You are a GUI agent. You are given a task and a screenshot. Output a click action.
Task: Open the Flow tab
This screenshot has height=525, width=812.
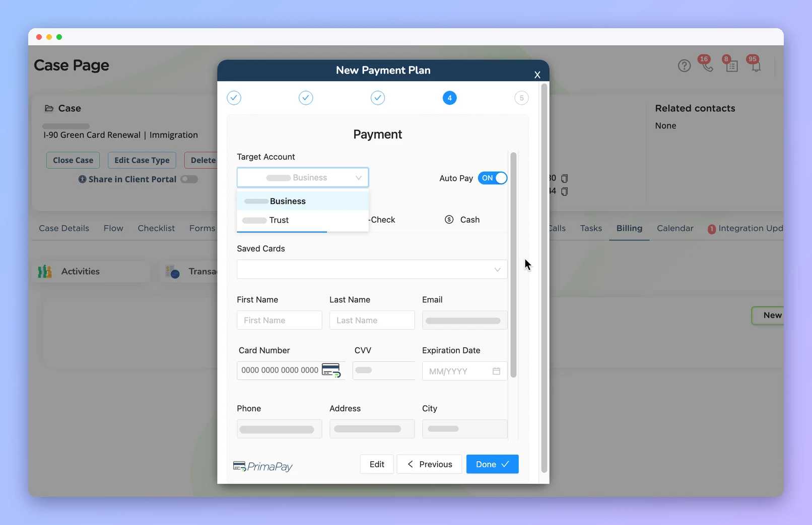tap(113, 228)
